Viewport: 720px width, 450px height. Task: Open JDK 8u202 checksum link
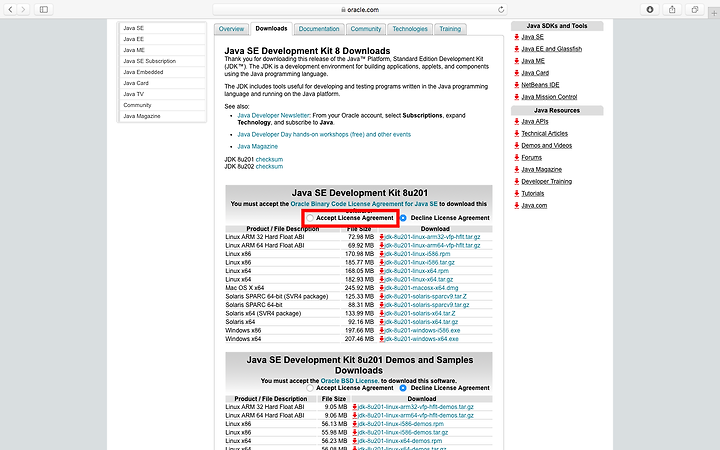pos(269,166)
